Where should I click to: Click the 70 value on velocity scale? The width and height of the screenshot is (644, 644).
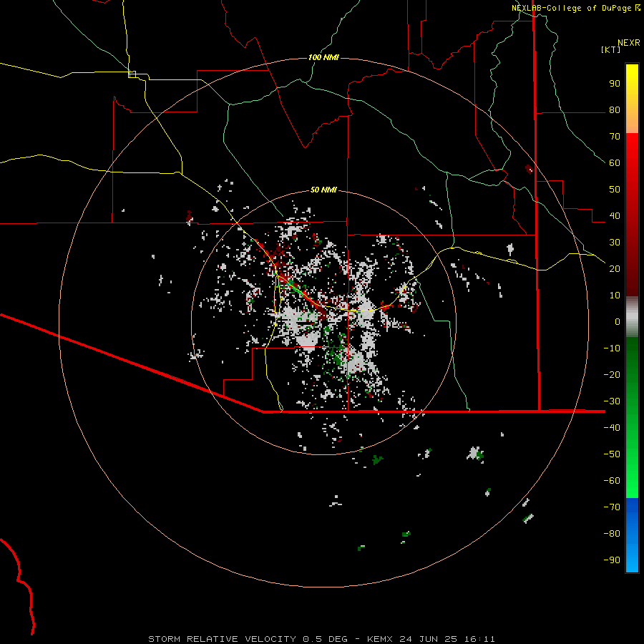pos(615,137)
